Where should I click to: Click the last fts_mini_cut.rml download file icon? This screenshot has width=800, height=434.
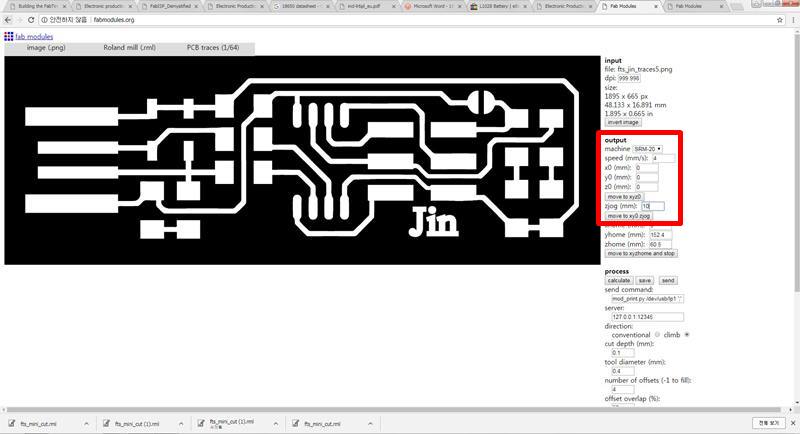pyautogui.click(x=295, y=423)
